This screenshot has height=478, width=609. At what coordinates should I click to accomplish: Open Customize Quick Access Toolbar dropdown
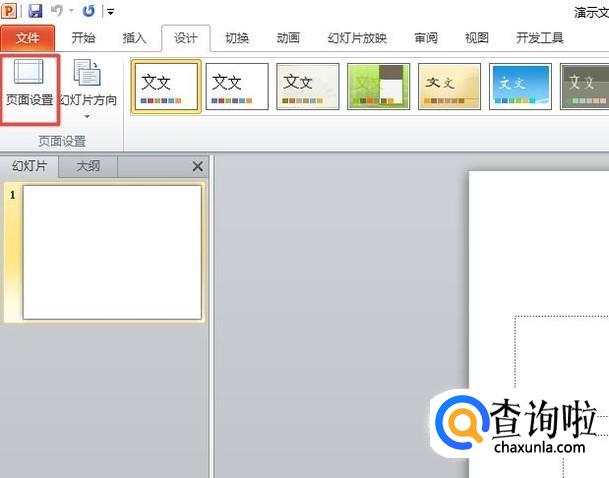coord(110,12)
